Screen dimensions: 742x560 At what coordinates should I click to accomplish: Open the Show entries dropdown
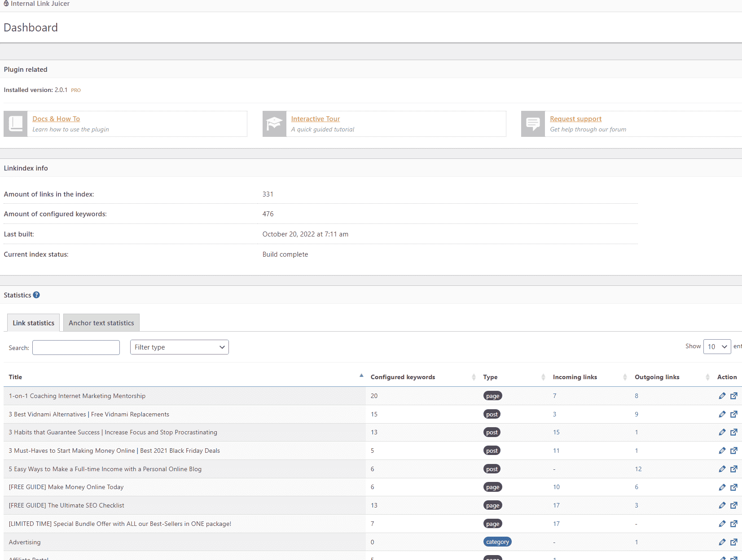[x=717, y=346]
